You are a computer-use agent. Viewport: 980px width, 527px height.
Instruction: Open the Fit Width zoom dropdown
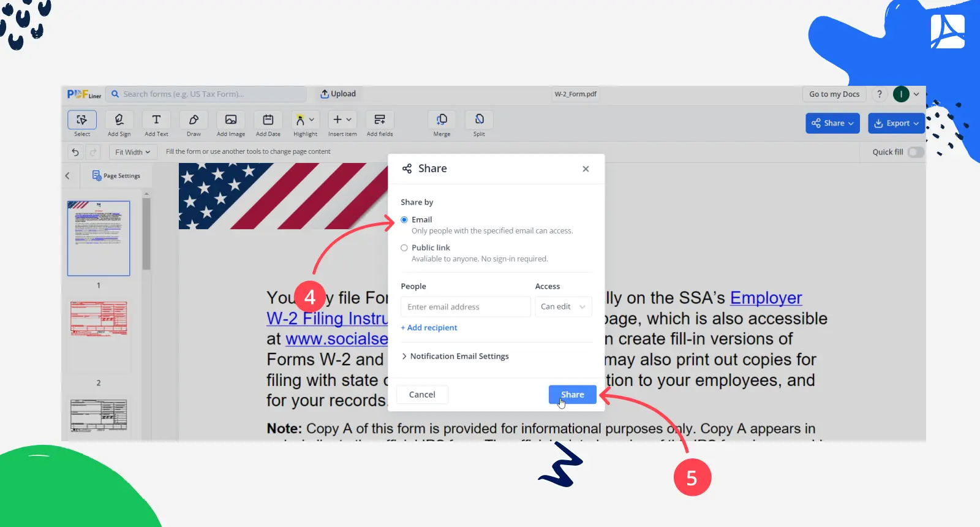coord(133,152)
